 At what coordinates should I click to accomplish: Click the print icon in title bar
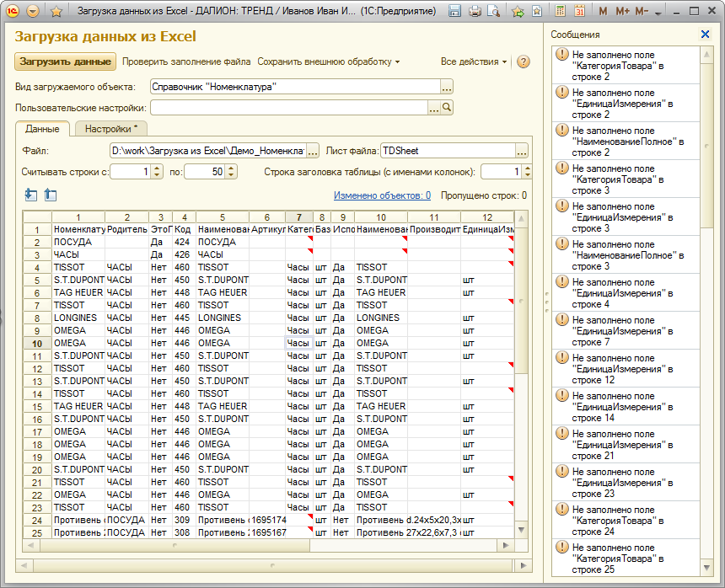pyautogui.click(x=475, y=12)
